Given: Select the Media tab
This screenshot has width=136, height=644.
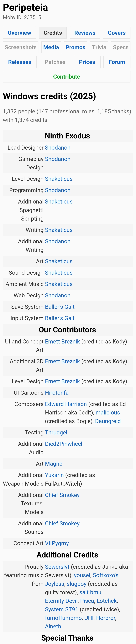Looking at the screenshot, I should (x=51, y=47).
